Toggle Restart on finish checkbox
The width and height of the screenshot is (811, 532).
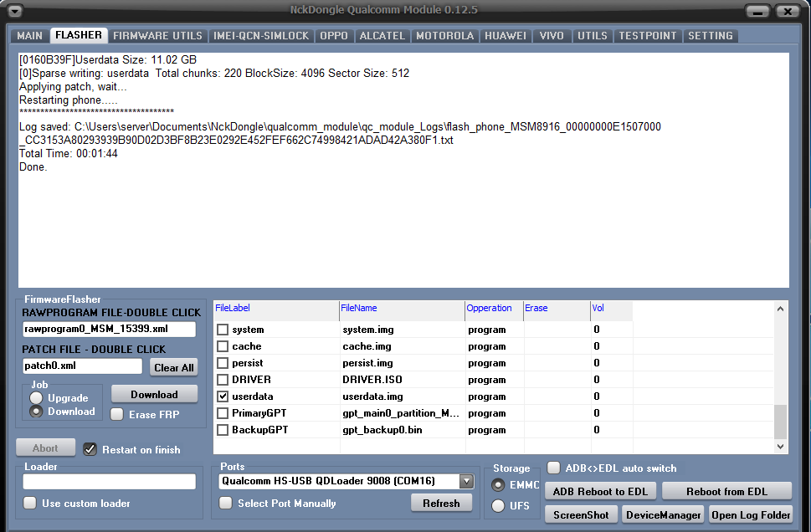coord(90,449)
